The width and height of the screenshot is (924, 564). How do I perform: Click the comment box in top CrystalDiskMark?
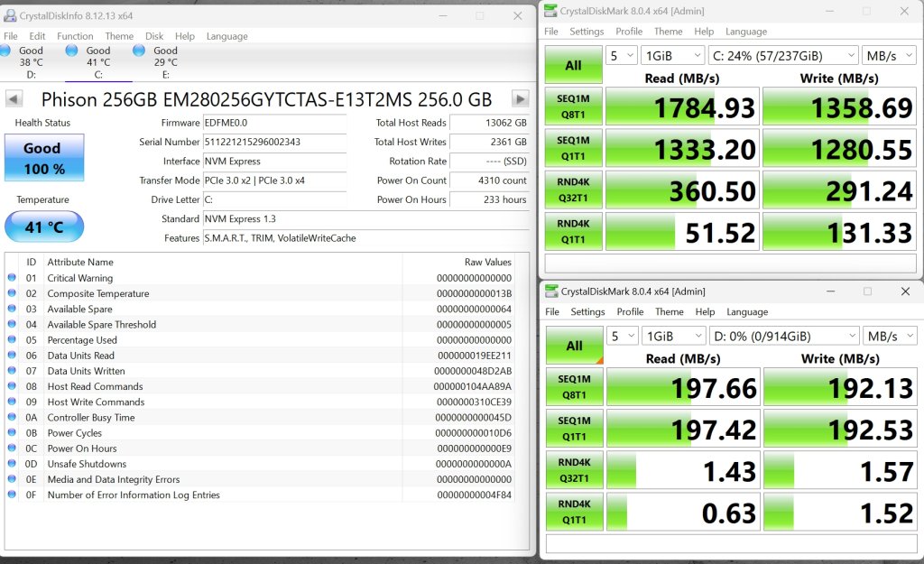tap(731, 264)
